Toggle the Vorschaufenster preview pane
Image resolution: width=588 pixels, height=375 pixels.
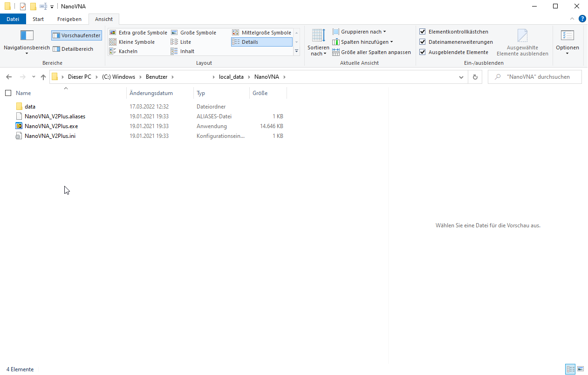[x=76, y=35]
